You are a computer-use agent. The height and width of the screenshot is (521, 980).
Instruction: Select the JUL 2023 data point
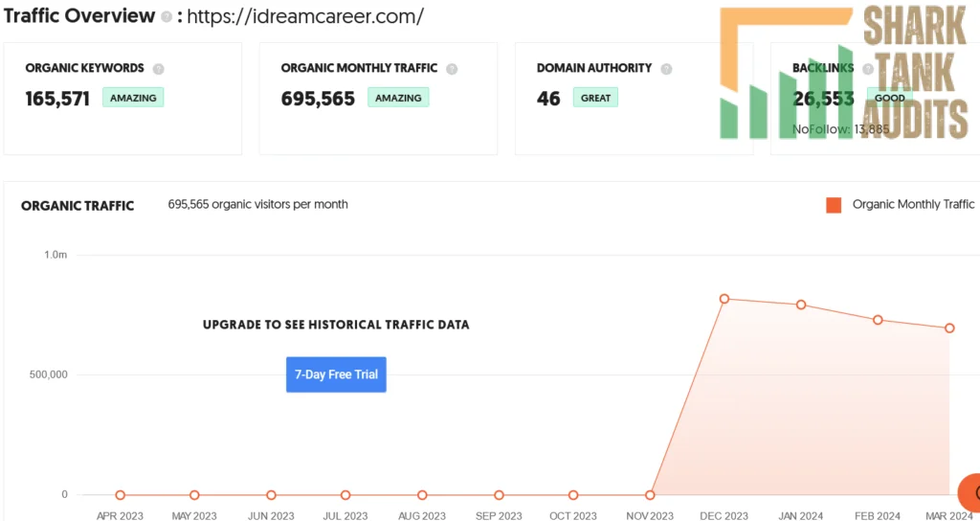pyautogui.click(x=345, y=495)
